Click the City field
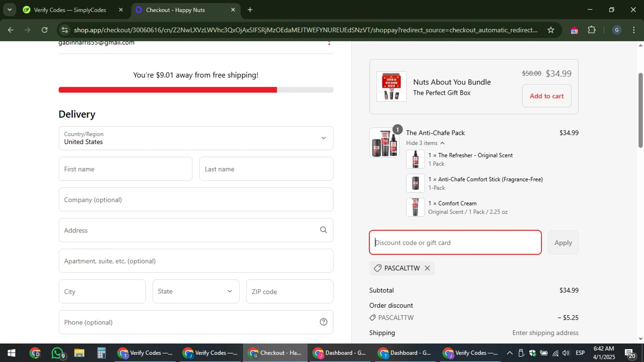Screen dimensions: 644x362 point(102,292)
